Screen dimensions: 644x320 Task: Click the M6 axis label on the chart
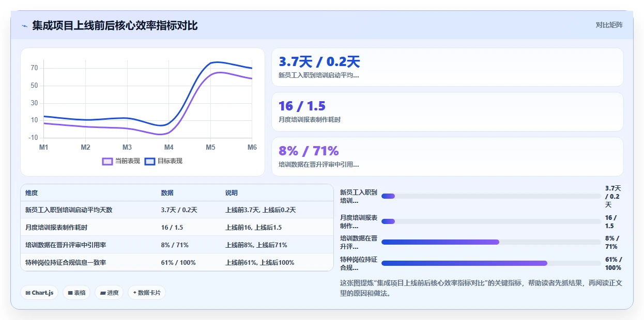[252, 148]
